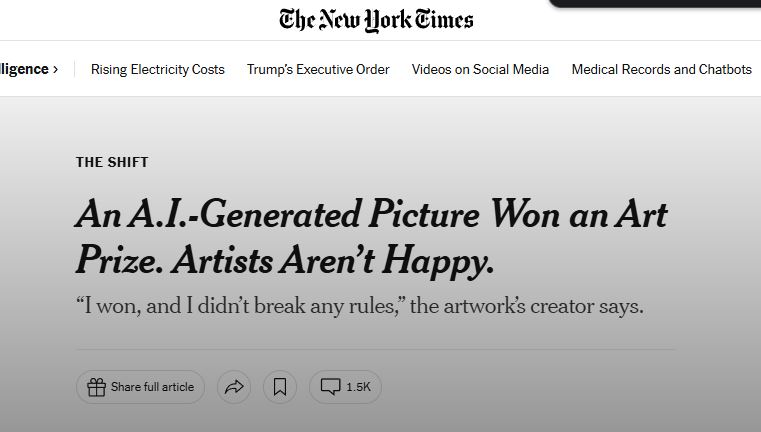
Task: Click the A.I.-Generated Picture headline
Action: click(x=372, y=238)
